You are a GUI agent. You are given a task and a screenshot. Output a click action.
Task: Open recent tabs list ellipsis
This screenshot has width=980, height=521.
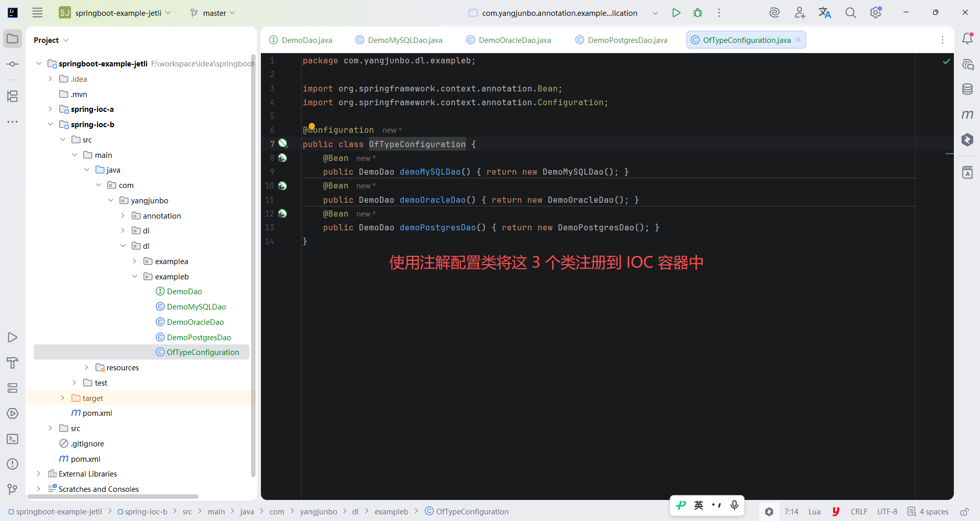pos(943,40)
